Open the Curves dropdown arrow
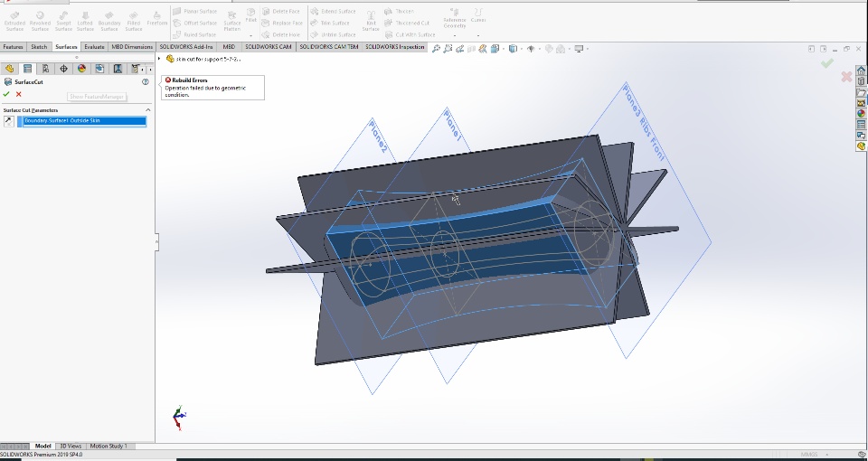This screenshot has height=461, width=868. tap(478, 35)
